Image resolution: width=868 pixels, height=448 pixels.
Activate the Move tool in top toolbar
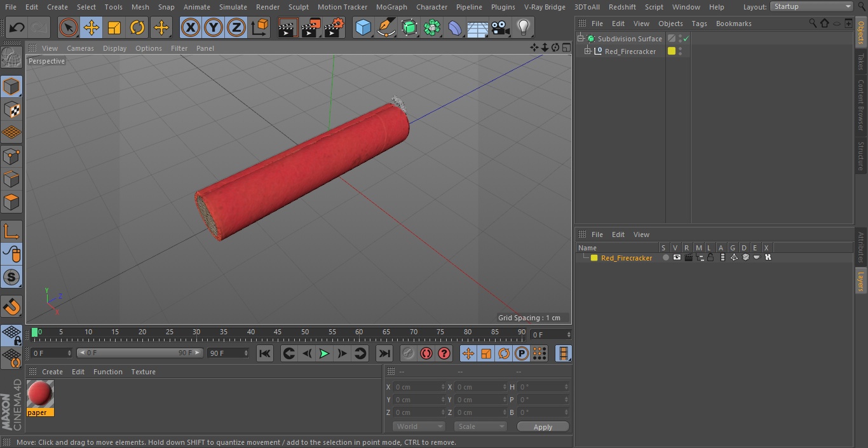[92, 27]
